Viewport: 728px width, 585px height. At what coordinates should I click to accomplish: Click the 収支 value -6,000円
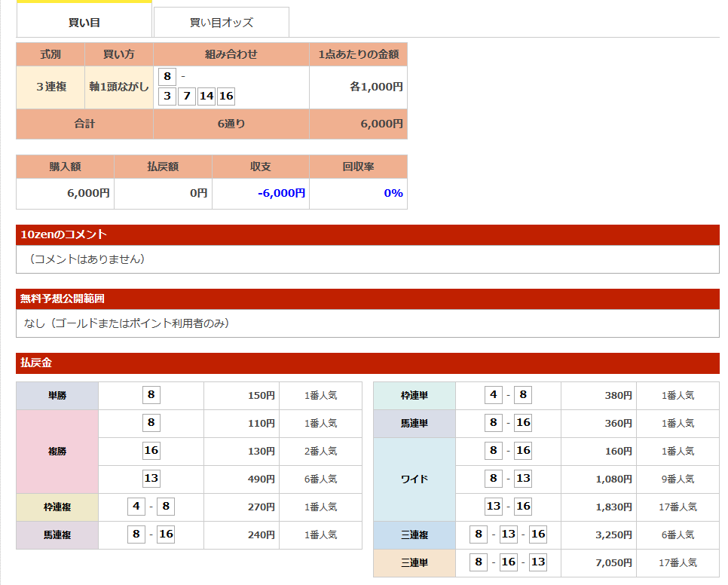(281, 193)
